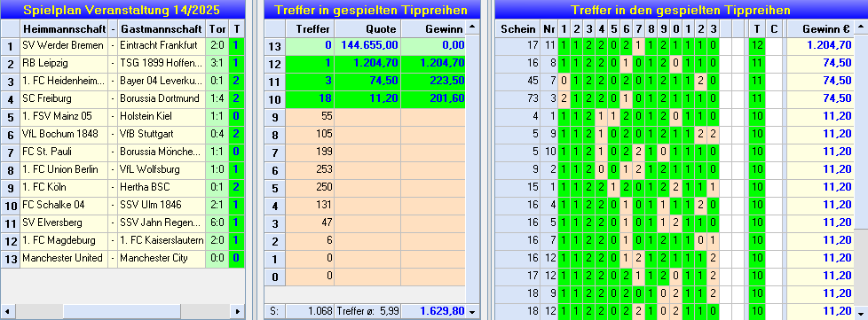Click the 1. FC Kaiserslautern cell
This screenshot has width=868, height=320.
click(x=162, y=240)
